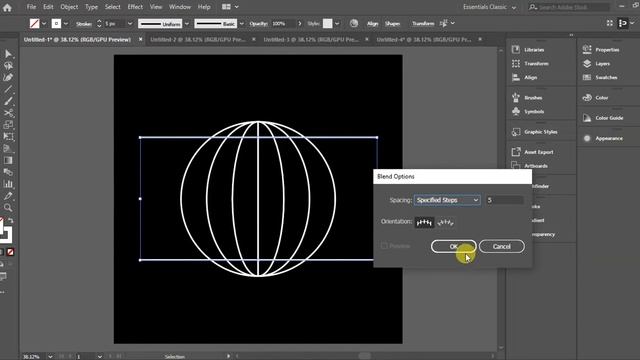Viewport: 640px width, 360px height.
Task: Open the Libraries panel
Action: click(x=529, y=50)
